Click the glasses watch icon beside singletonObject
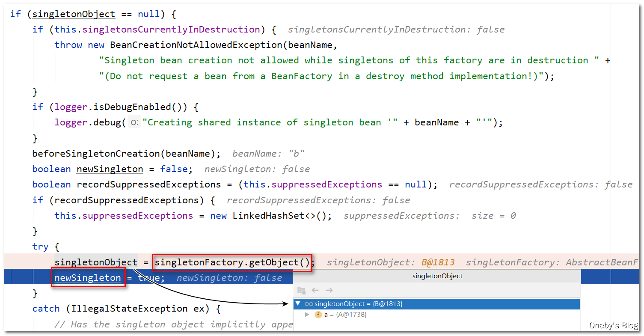Image resolution: width=644 pixels, height=336 pixels. pos(309,304)
